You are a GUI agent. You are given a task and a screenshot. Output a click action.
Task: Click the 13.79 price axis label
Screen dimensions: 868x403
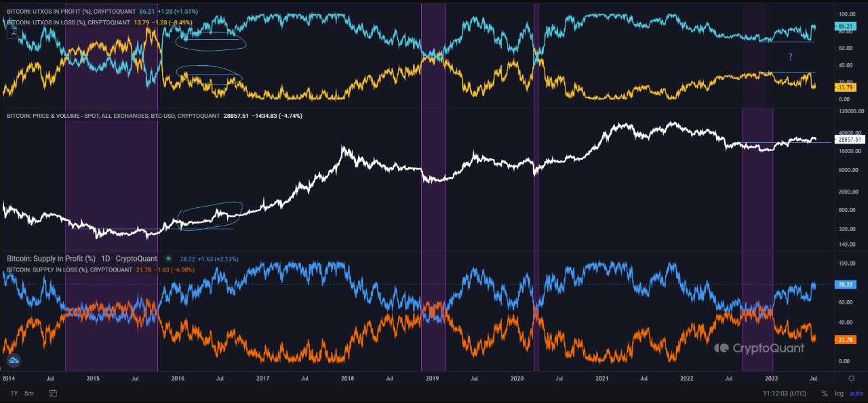point(845,88)
